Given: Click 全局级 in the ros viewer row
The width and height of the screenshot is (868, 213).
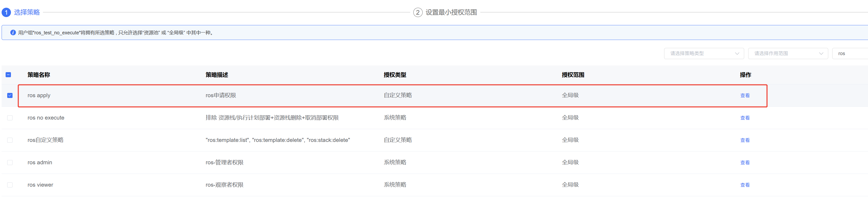Looking at the screenshot, I should [x=570, y=185].
